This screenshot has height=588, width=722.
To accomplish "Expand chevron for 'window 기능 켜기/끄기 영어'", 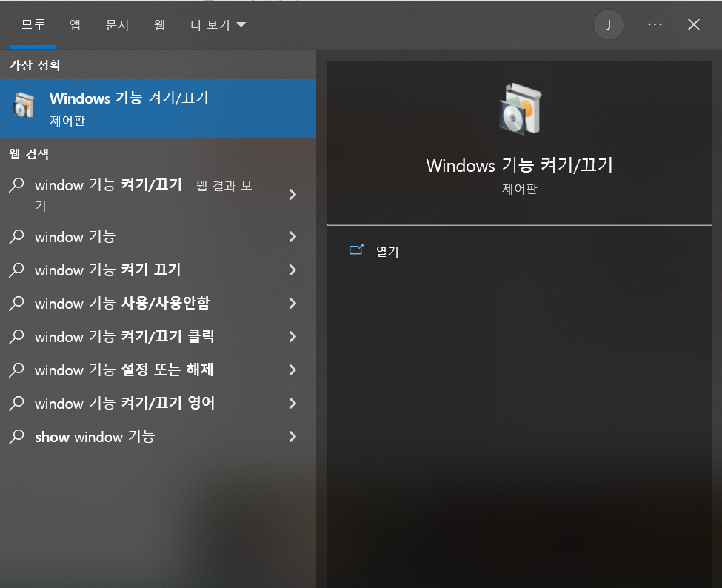I will point(293,403).
